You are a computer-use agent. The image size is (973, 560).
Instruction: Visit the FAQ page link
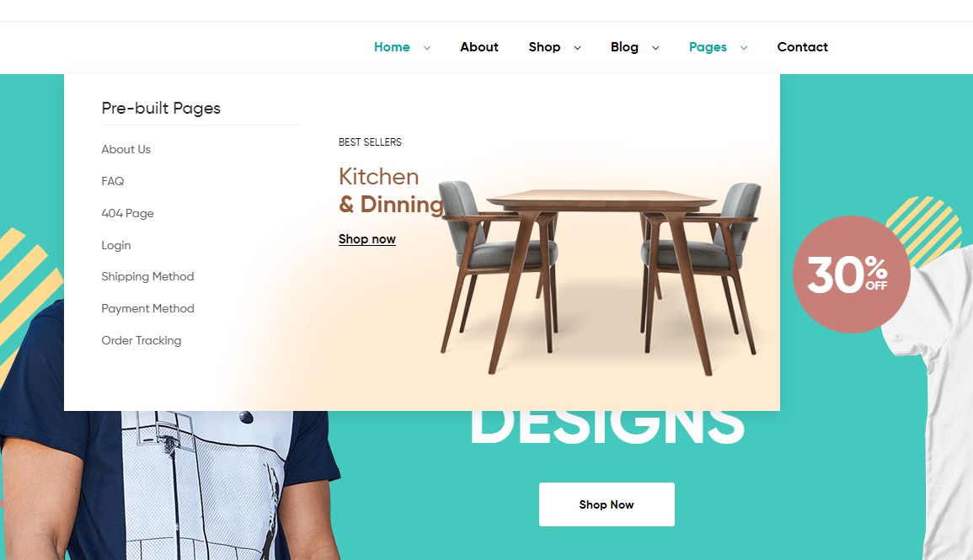click(x=112, y=181)
